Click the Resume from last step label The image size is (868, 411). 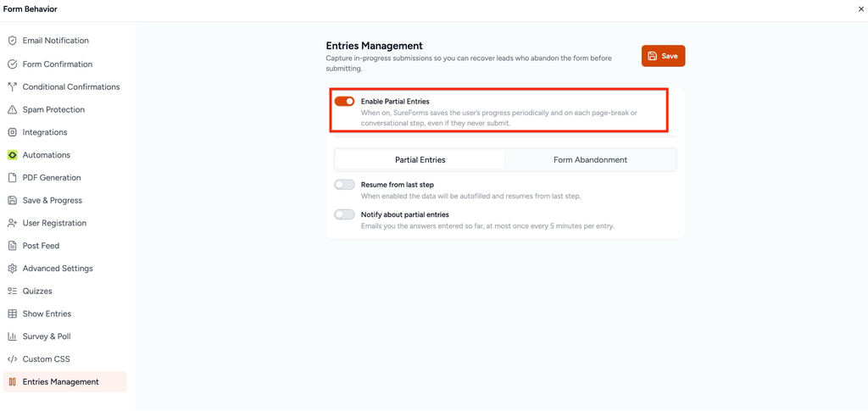398,185
